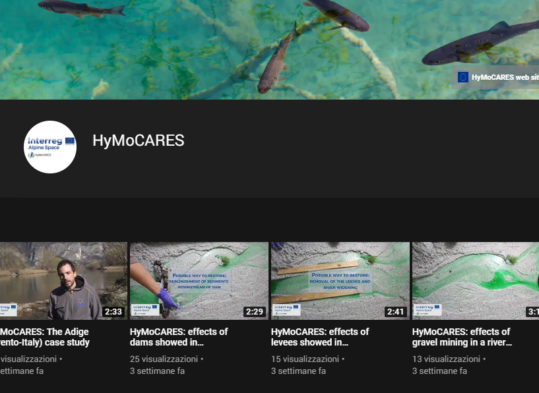This screenshot has width=539, height=393.
Task: Click the HyMoCARES channel name
Action: (x=138, y=141)
